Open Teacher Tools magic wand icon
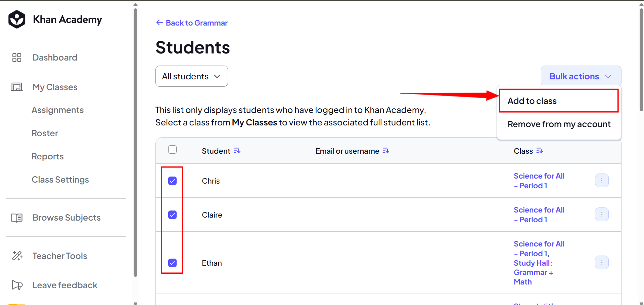Image resolution: width=644 pixels, height=305 pixels. pos(17,256)
